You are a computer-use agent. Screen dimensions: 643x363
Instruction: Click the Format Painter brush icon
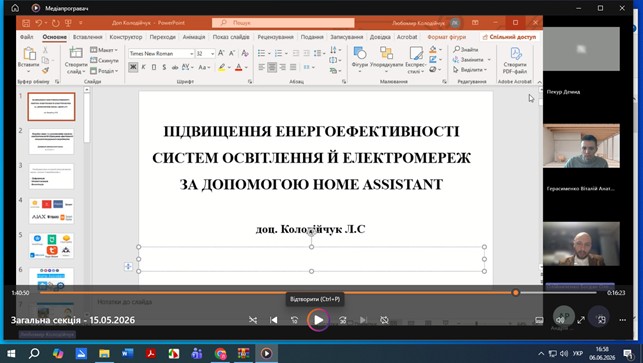(45, 70)
